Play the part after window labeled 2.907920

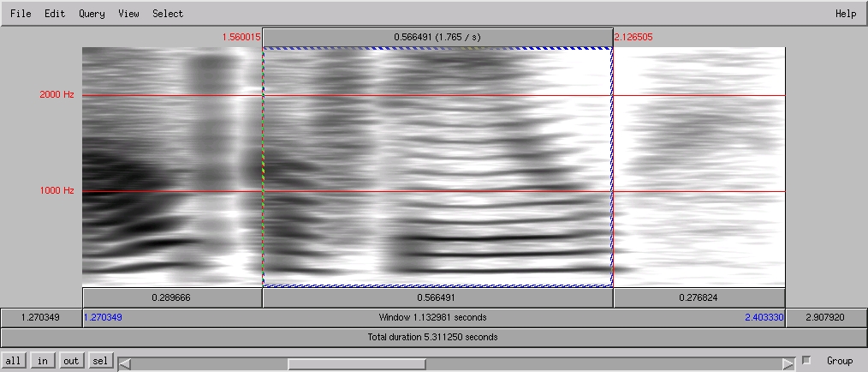click(x=826, y=318)
